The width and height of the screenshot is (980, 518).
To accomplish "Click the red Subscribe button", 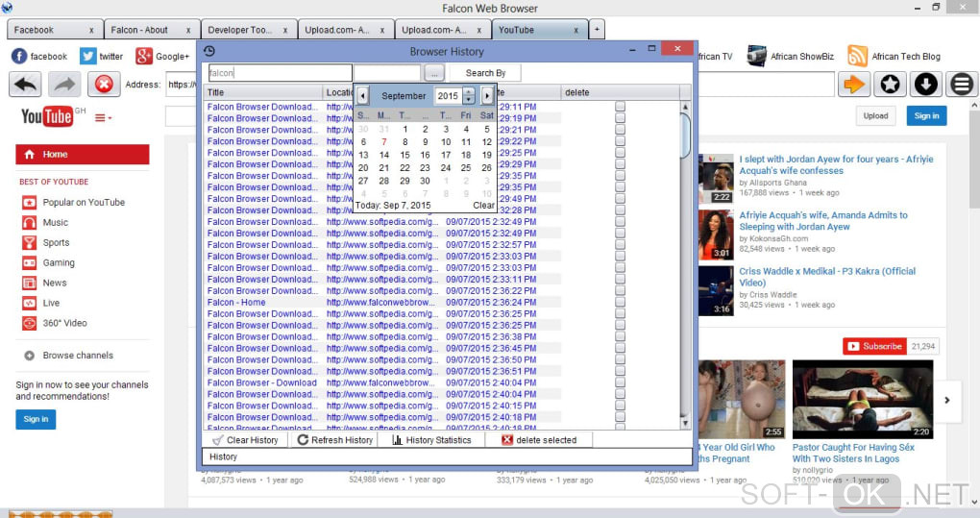I will pos(874,346).
